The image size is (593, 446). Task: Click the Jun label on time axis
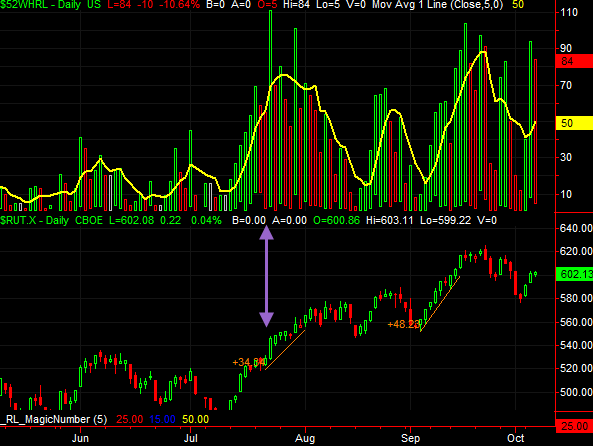point(81,438)
